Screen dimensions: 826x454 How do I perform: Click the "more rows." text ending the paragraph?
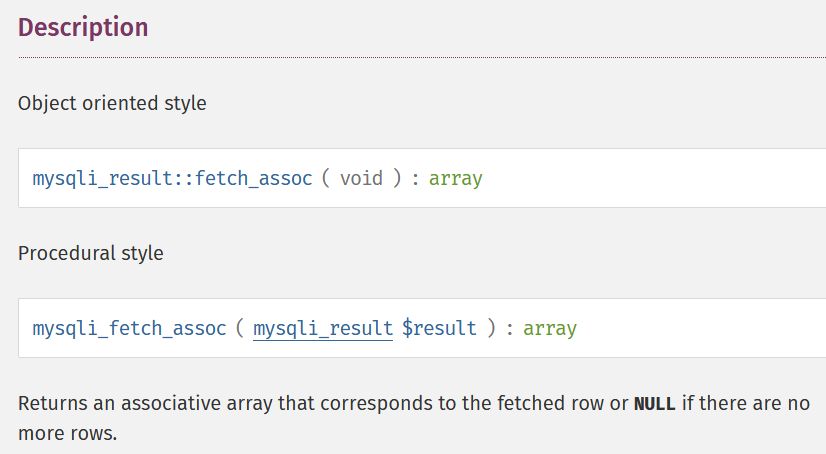[x=68, y=436]
